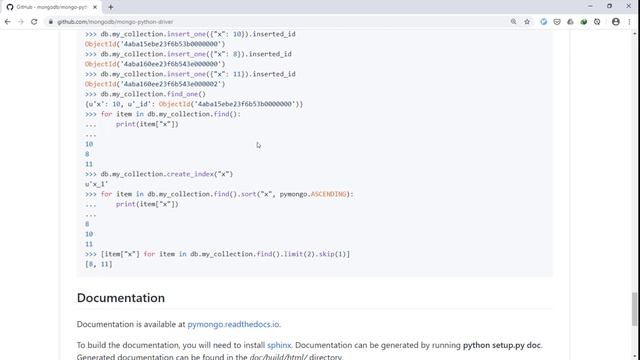Screen dimensions: 640x360
Task: Open the pymongo.readthedocs.io link
Action: (x=233, y=324)
